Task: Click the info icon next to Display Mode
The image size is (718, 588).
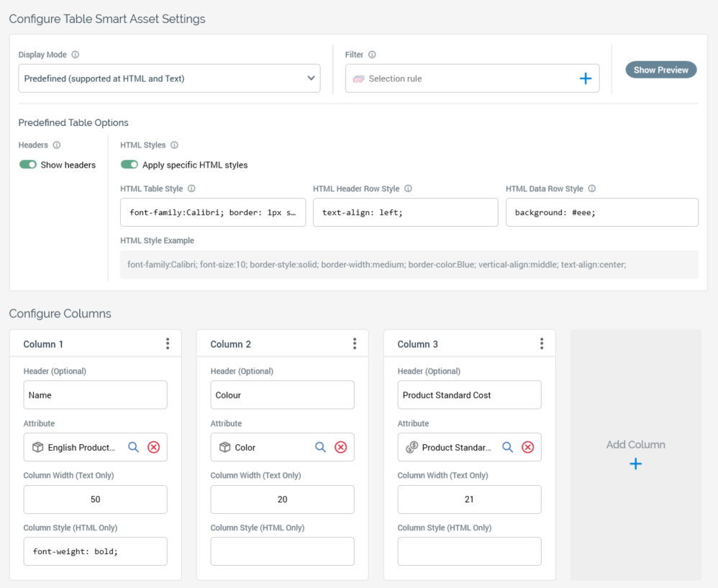Action: [x=76, y=55]
